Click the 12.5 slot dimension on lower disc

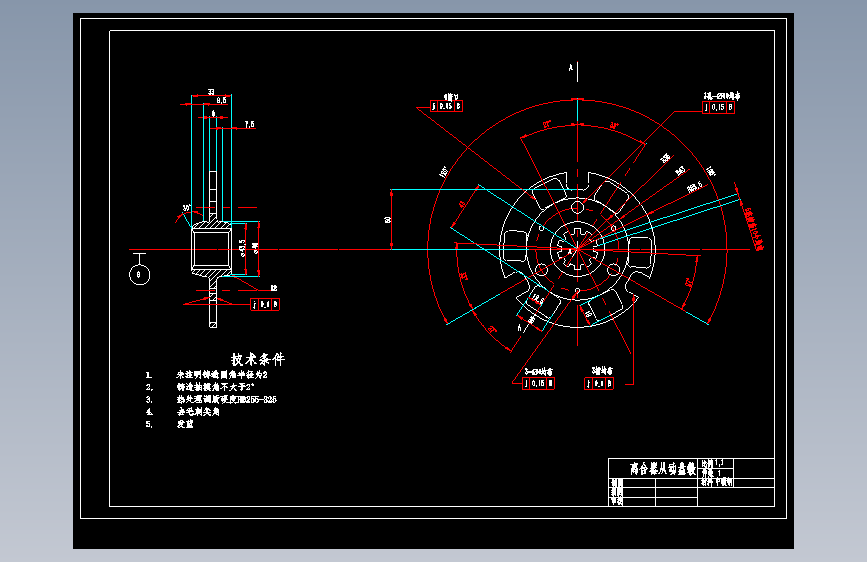pyautogui.click(x=537, y=300)
